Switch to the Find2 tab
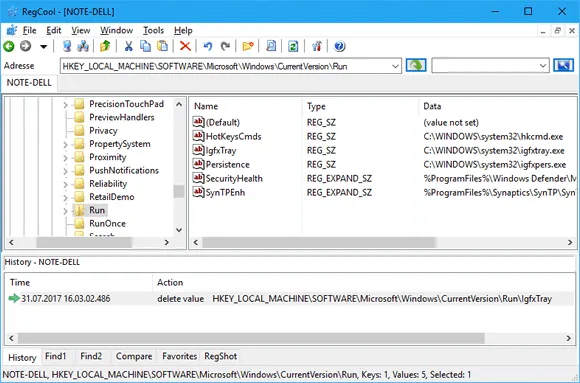The width and height of the screenshot is (580, 383). point(91,356)
